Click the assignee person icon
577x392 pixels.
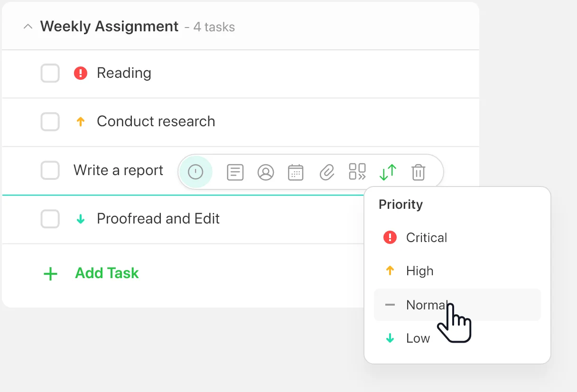[266, 172]
